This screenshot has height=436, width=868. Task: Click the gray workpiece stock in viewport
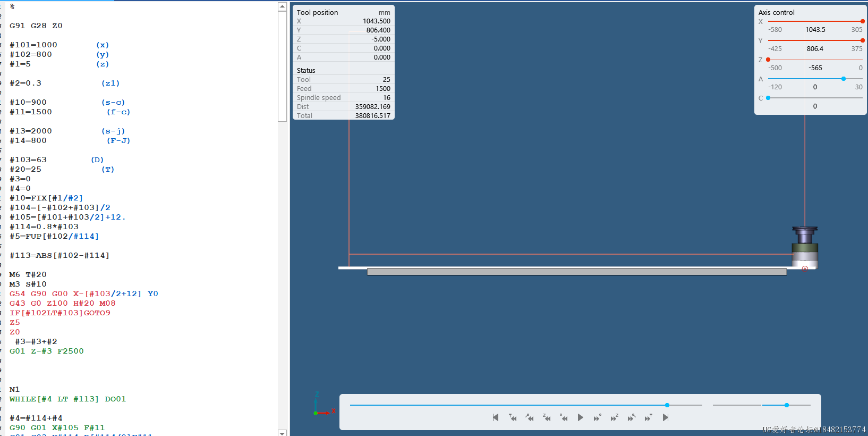point(577,272)
